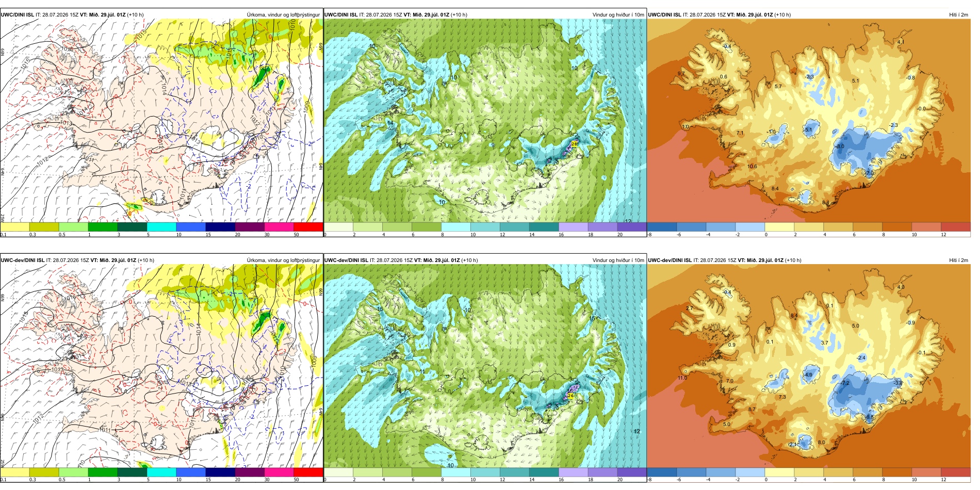Click the 'Vindur og hviður í 10m' title on UWC-dev map

[x=618, y=260]
